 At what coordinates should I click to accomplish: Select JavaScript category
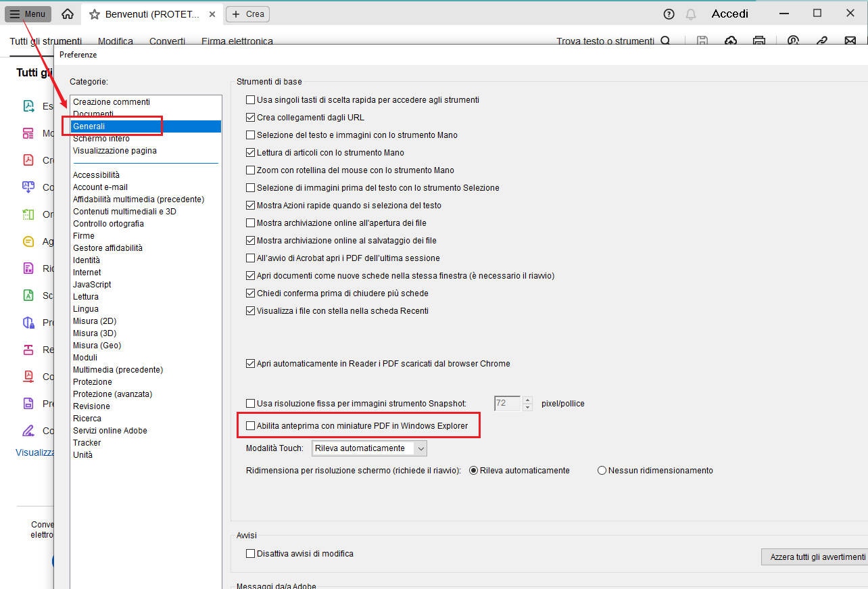click(92, 285)
